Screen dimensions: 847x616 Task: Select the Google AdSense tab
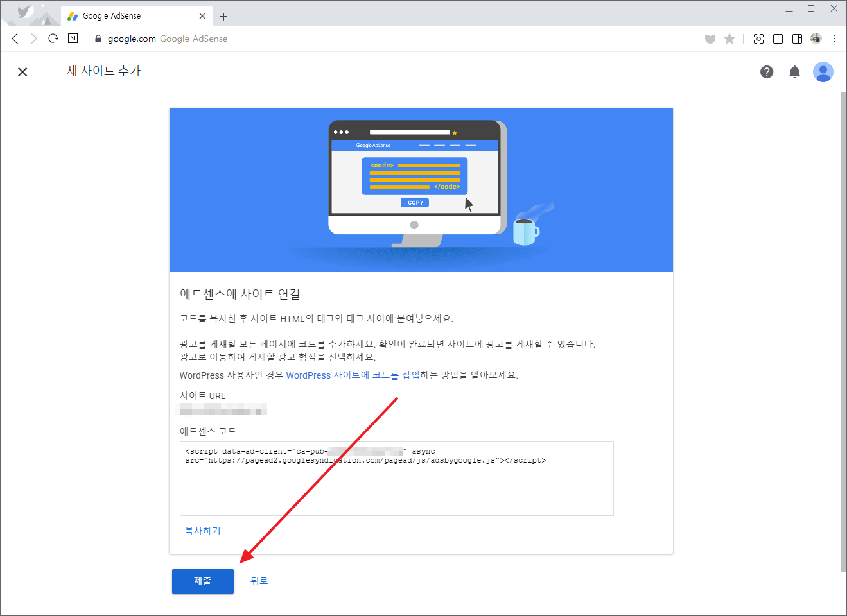tap(137, 16)
